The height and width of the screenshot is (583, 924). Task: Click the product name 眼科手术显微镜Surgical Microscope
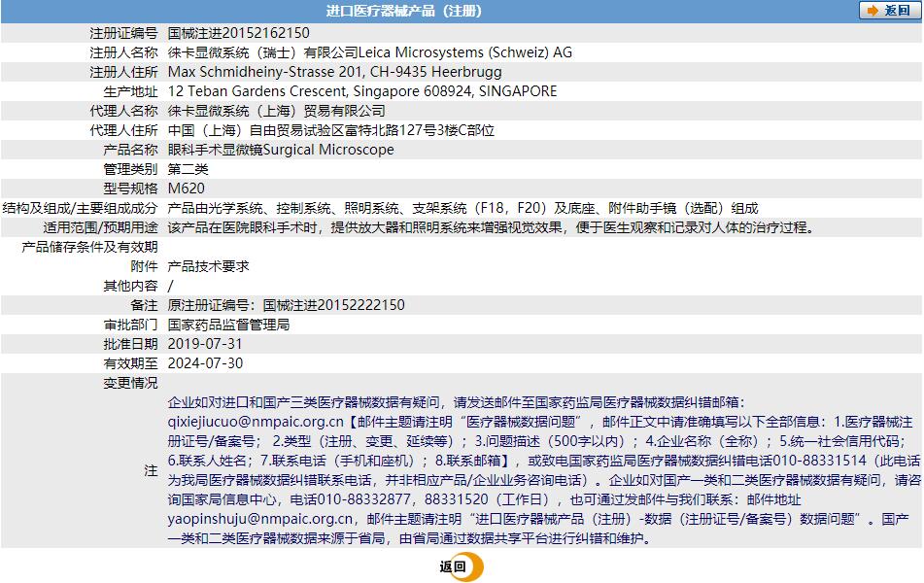(x=281, y=150)
